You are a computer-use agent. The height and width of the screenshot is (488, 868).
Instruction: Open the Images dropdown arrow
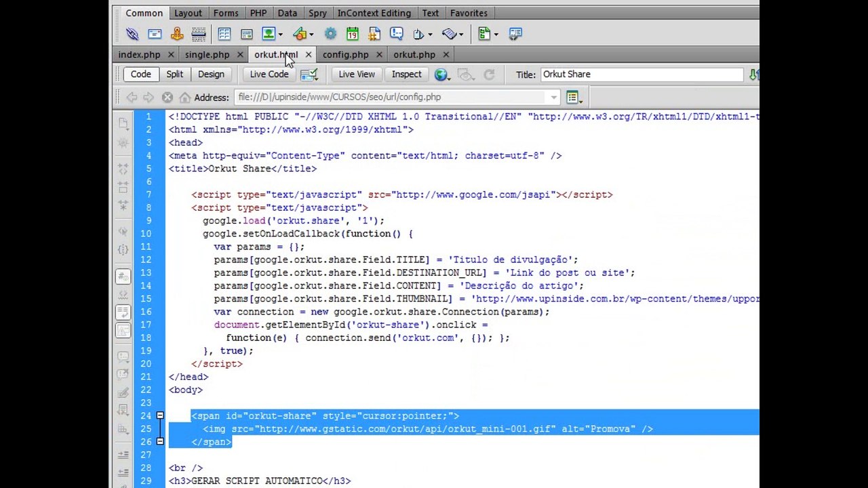[280, 35]
